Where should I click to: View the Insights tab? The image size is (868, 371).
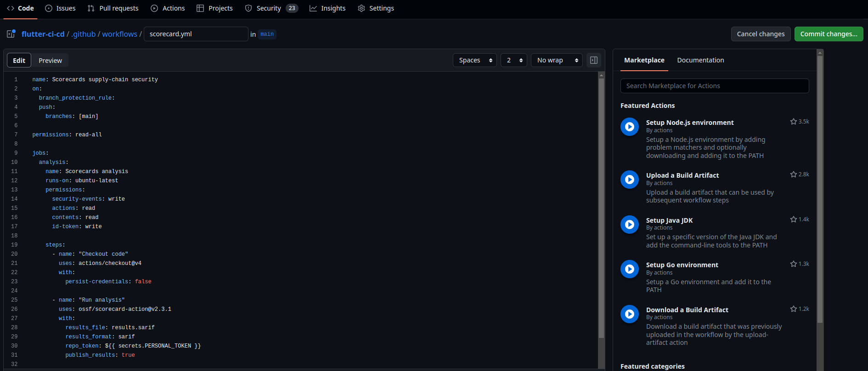point(327,8)
